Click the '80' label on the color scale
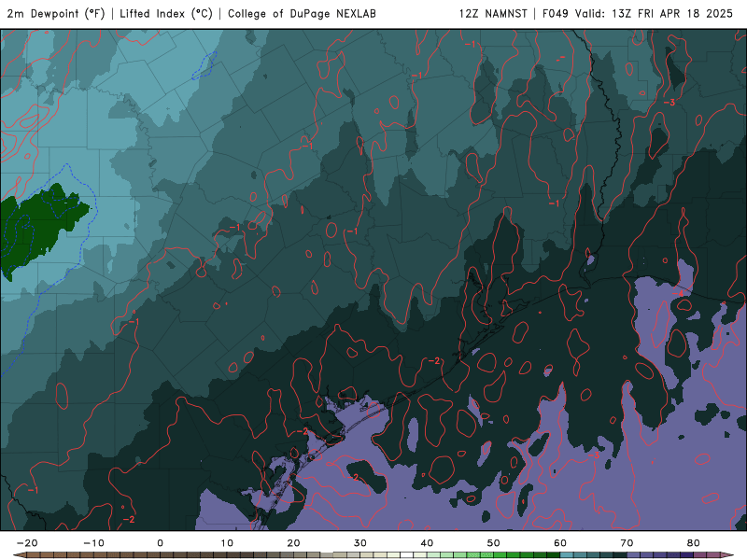The height and width of the screenshot is (560, 747). (x=694, y=543)
